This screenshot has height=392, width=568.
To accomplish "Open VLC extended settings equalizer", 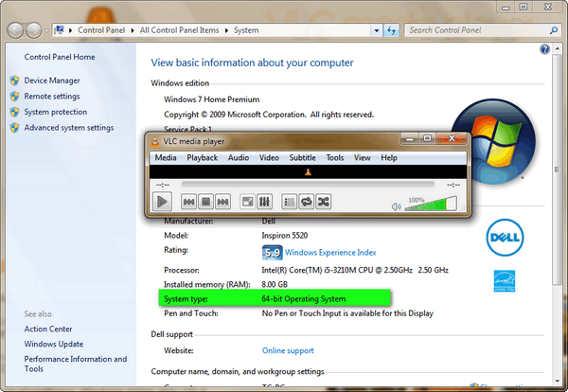I will pyautogui.click(x=264, y=202).
